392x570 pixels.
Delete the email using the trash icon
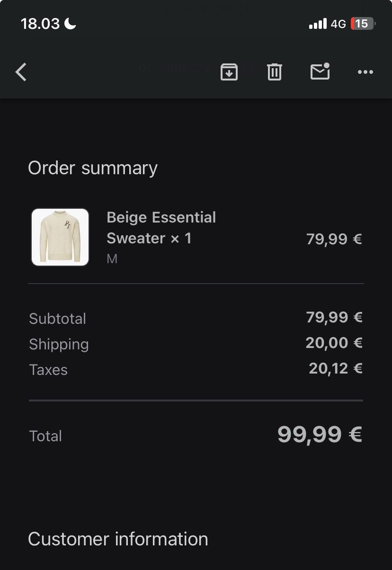click(x=275, y=72)
